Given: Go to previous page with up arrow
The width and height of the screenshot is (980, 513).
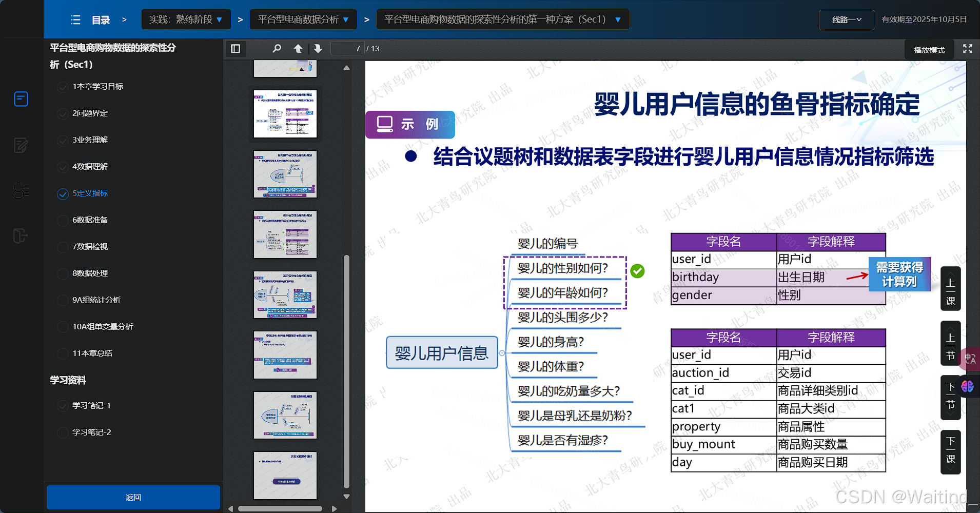Looking at the screenshot, I should click(x=298, y=49).
